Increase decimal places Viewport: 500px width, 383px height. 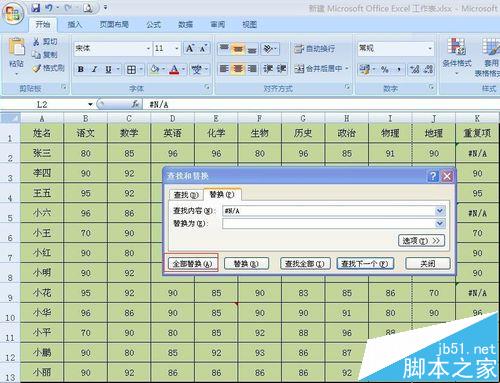[x=415, y=69]
